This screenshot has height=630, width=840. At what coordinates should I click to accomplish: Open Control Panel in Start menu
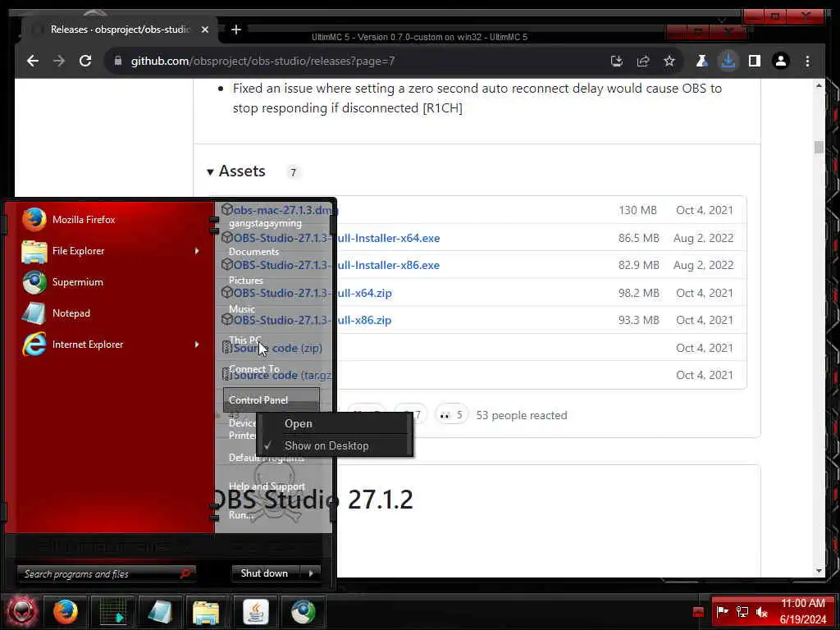271,400
